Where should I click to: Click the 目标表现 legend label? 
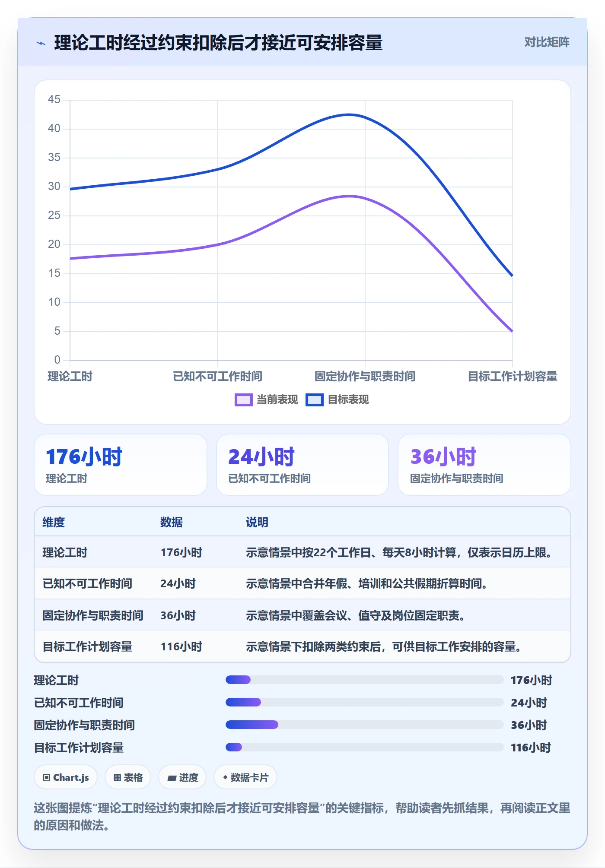[348, 400]
